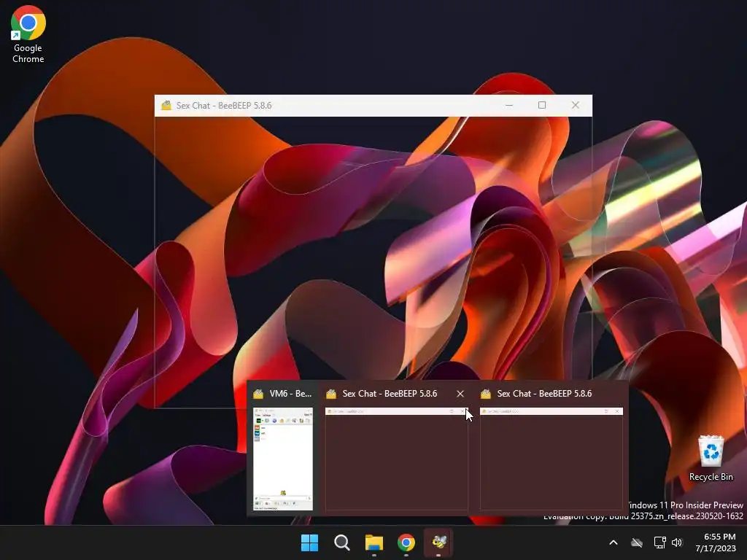Image resolution: width=747 pixels, height=560 pixels.
Task: Click VM6 preview title label
Action: coord(290,394)
